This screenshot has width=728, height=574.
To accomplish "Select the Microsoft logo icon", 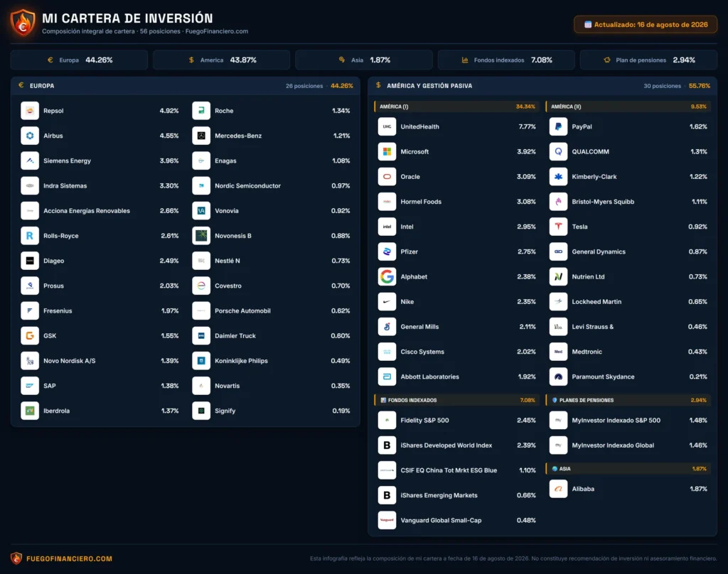I will click(x=387, y=152).
